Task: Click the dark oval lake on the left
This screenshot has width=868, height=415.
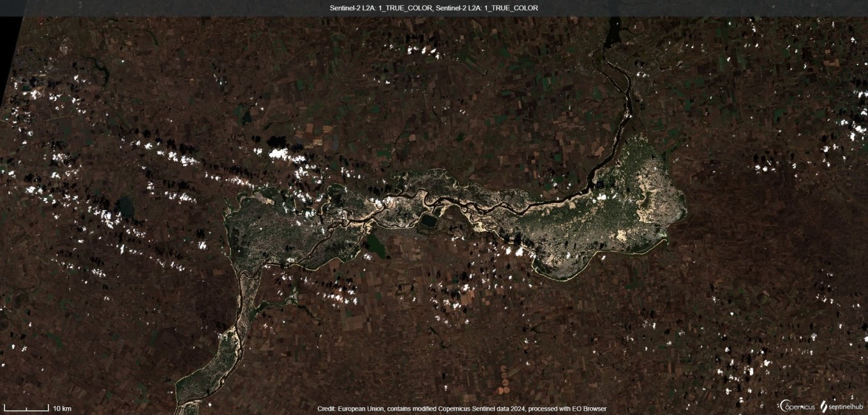Action: click(x=126, y=206)
